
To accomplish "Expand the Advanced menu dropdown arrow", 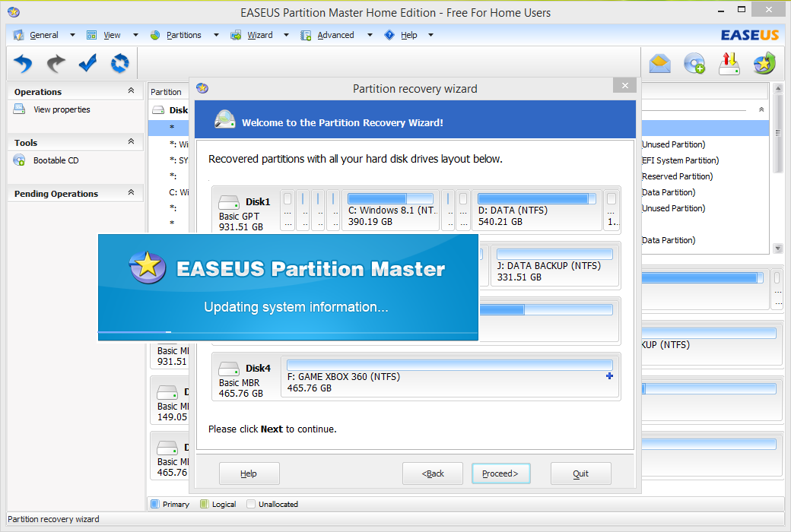I will tap(370, 35).
